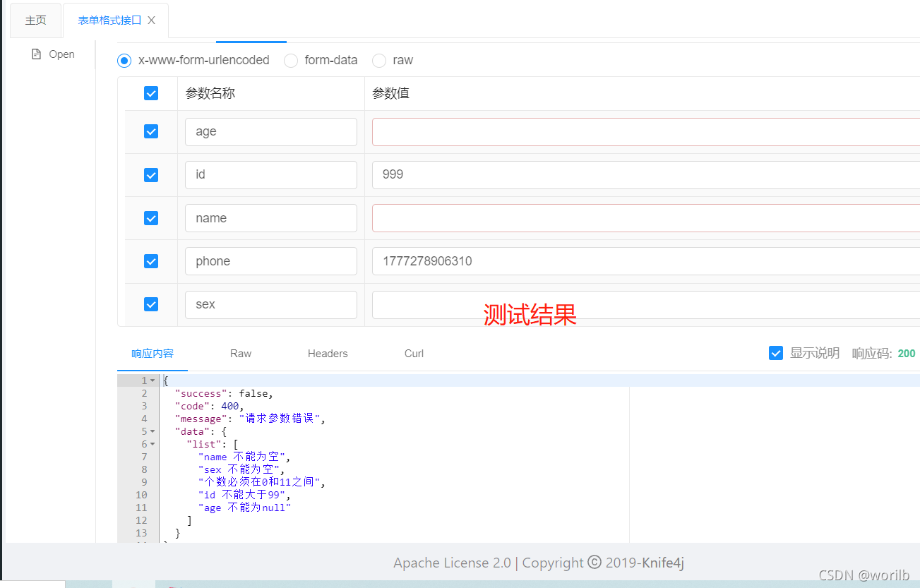This screenshot has height=588, width=920.
Task: Click the "个数必须在0和11之间" line
Action: point(262,482)
